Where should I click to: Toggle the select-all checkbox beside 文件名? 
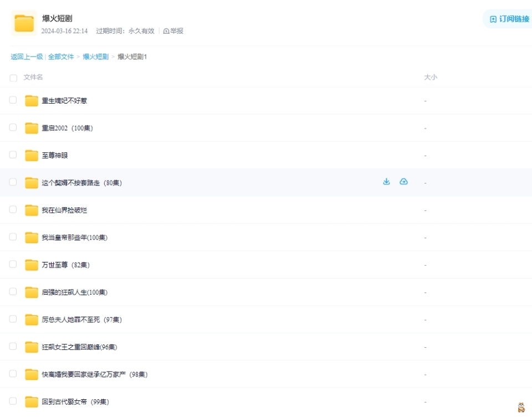point(13,78)
